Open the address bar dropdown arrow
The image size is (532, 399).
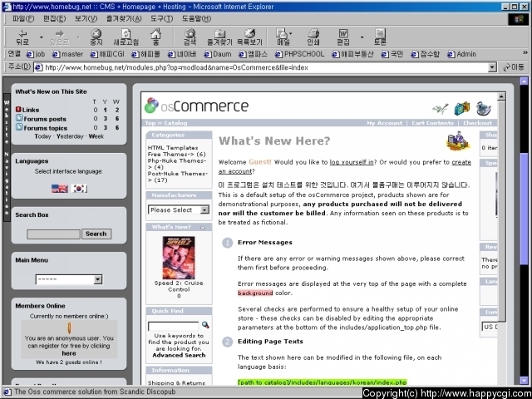tap(492, 67)
